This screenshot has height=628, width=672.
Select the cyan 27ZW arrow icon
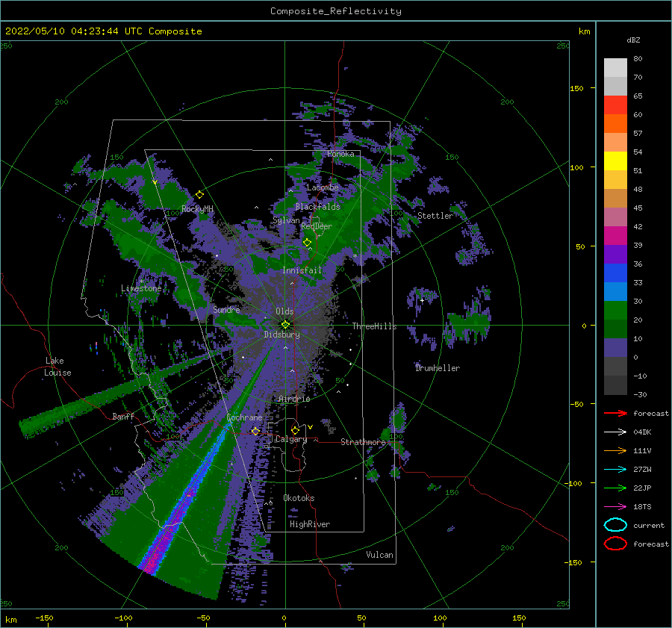click(x=615, y=470)
